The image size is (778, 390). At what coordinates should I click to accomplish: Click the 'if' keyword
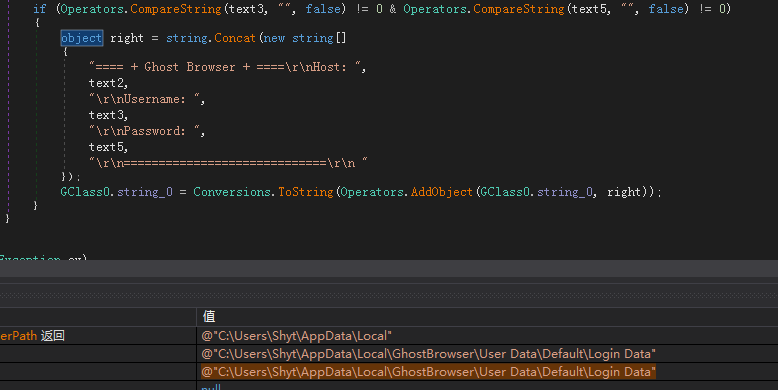(x=40, y=9)
